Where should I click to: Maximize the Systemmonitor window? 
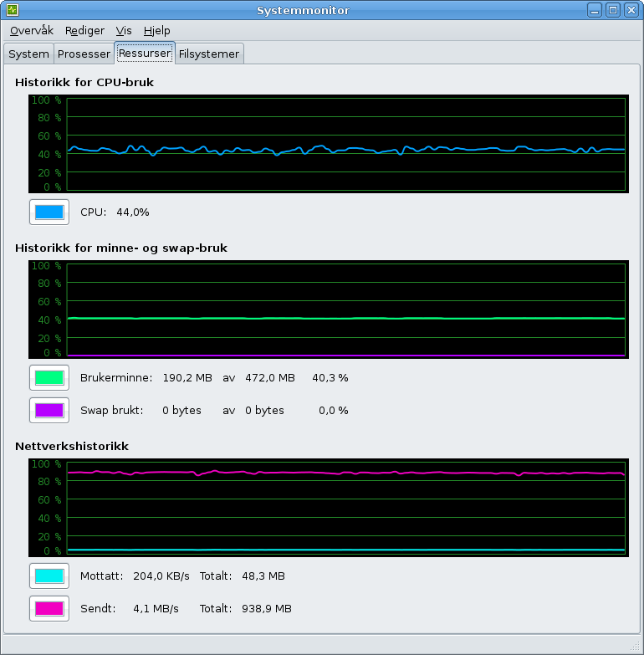pos(613,9)
